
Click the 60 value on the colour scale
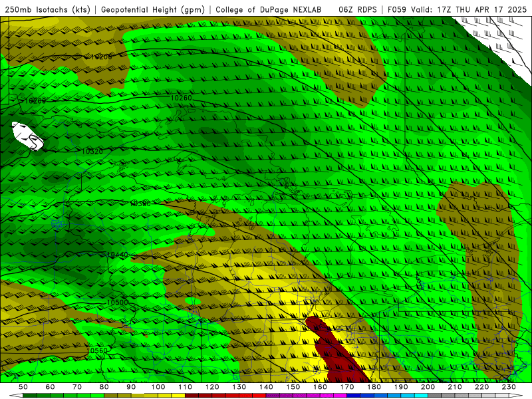coord(51,387)
